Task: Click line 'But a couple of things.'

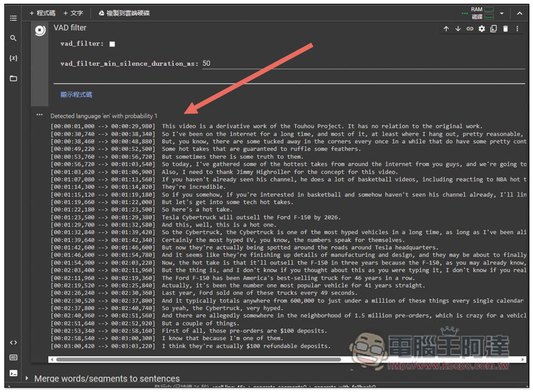Action: click(x=200, y=323)
